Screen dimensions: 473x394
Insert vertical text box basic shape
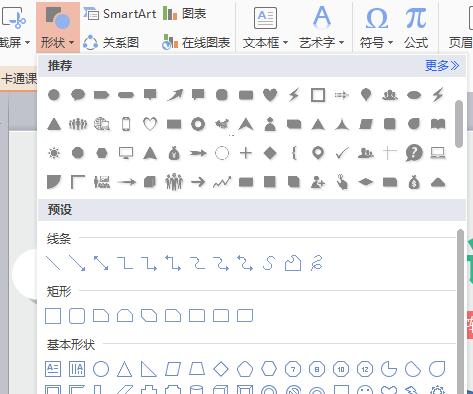77,369
